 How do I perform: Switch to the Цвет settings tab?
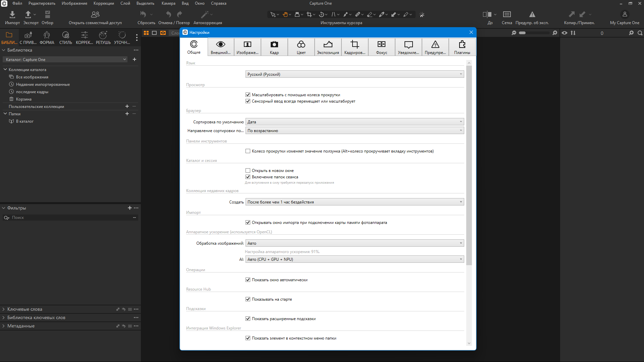[301, 47]
